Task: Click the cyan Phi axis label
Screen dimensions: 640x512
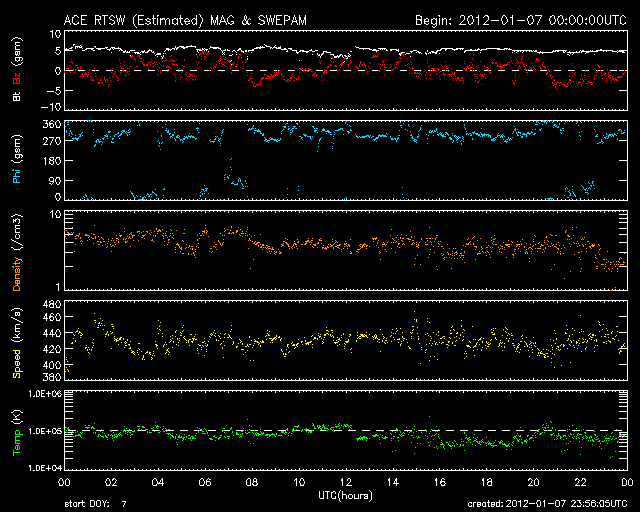Action: 16,175
